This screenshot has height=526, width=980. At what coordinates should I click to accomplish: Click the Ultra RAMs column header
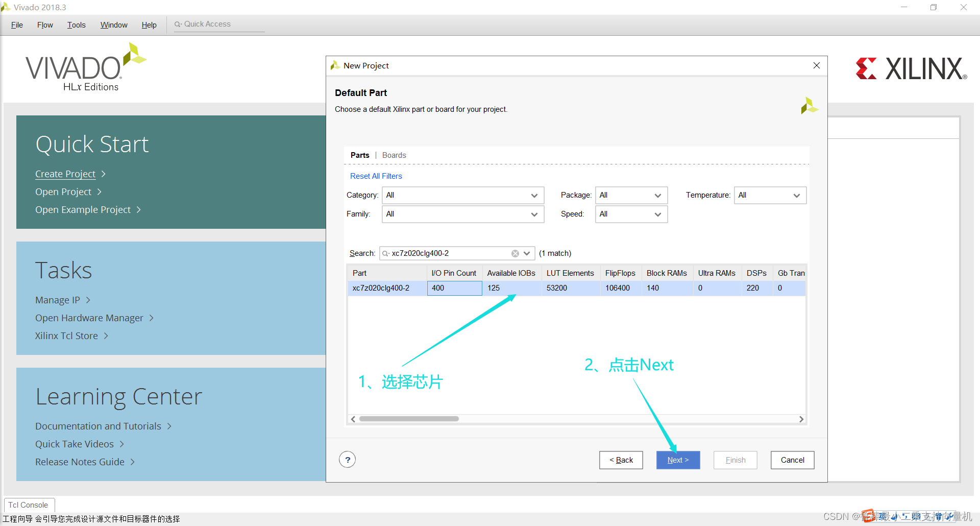tap(717, 273)
